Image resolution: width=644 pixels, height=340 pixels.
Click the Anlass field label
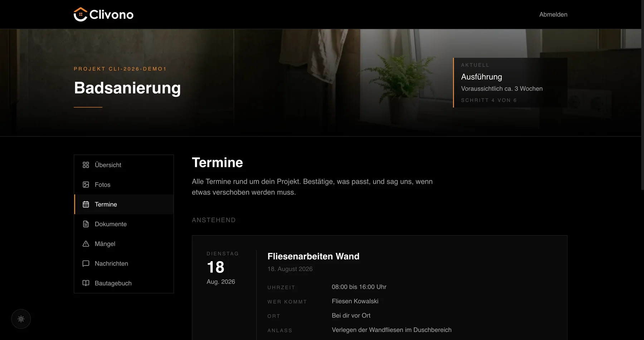click(x=280, y=330)
